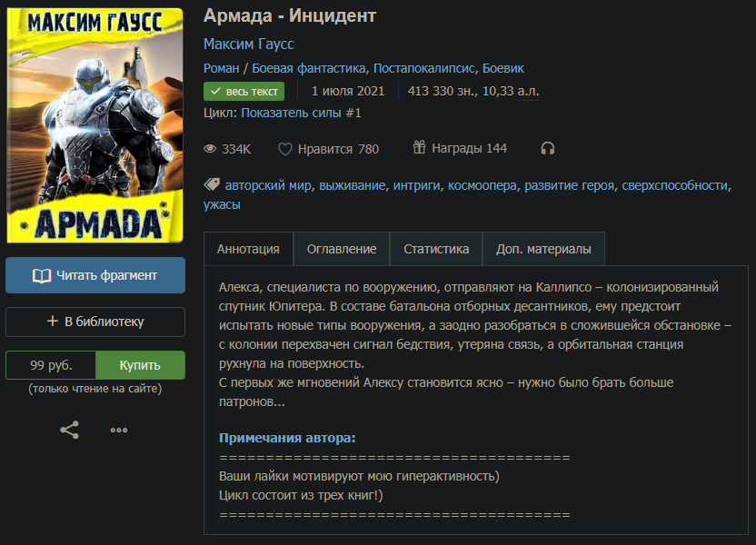The height and width of the screenshot is (545, 756).
Task: Open the Statistics tab
Action: tap(436, 249)
